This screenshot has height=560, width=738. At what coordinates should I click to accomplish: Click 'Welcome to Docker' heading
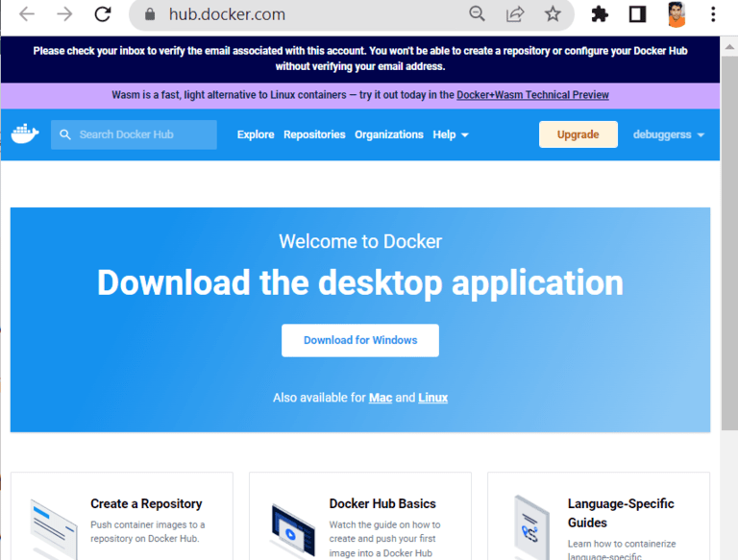[x=360, y=241]
